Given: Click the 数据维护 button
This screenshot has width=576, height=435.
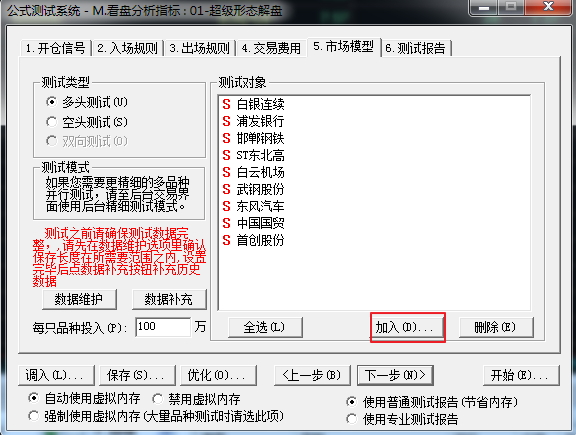Looking at the screenshot, I should click(79, 299).
